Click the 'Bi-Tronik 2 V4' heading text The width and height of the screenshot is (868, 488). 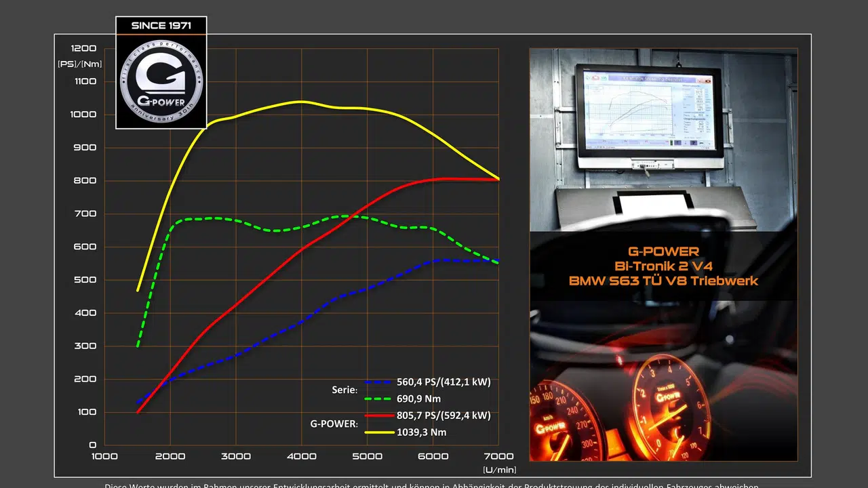click(x=663, y=266)
